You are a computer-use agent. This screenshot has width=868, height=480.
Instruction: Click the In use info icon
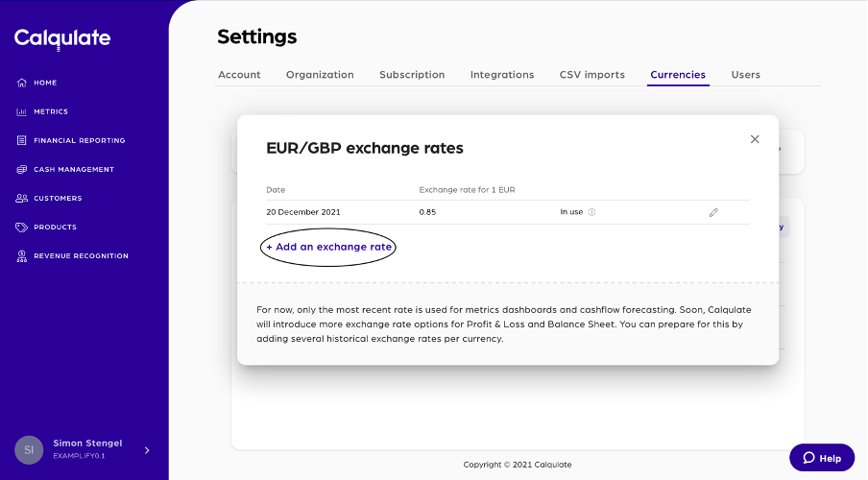(x=591, y=212)
